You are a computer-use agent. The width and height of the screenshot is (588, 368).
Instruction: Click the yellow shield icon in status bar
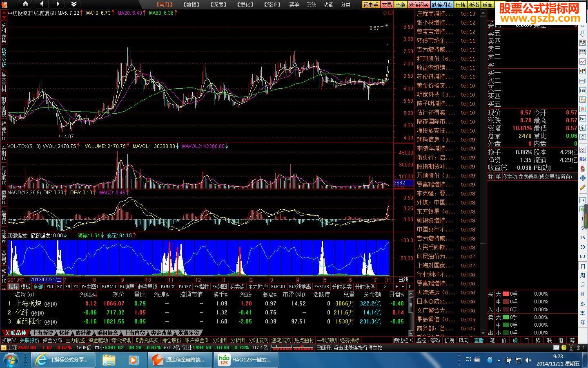coord(564,348)
